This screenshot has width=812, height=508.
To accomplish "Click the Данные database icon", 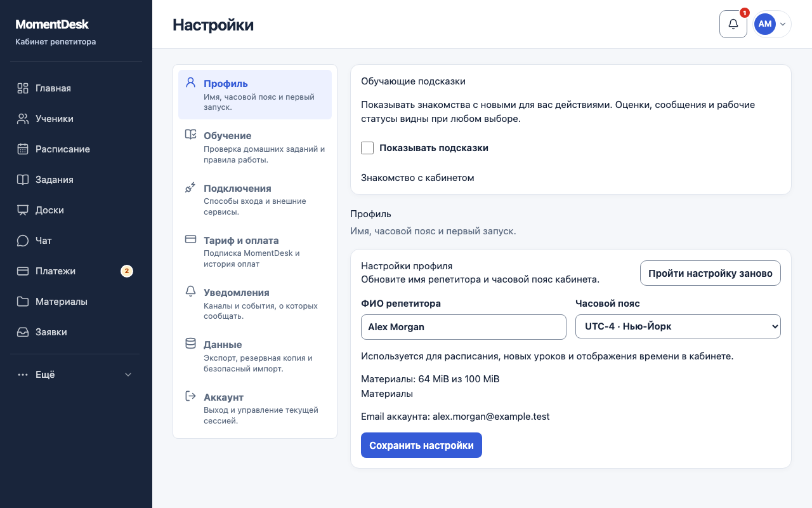I will [190, 344].
